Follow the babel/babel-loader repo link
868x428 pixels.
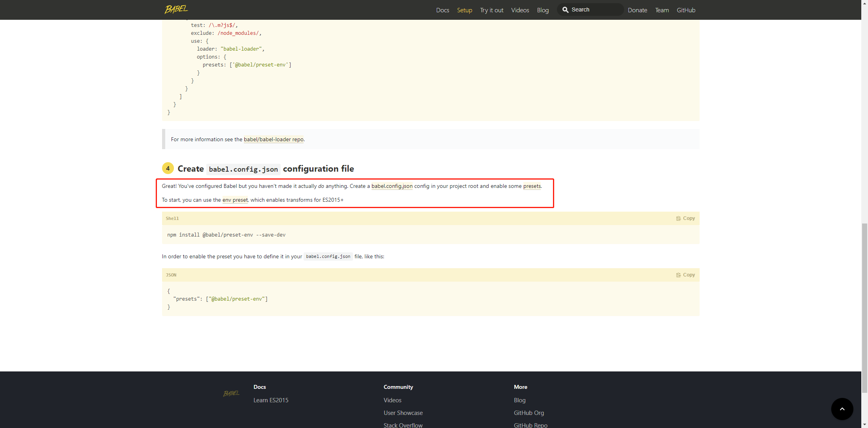(x=274, y=139)
